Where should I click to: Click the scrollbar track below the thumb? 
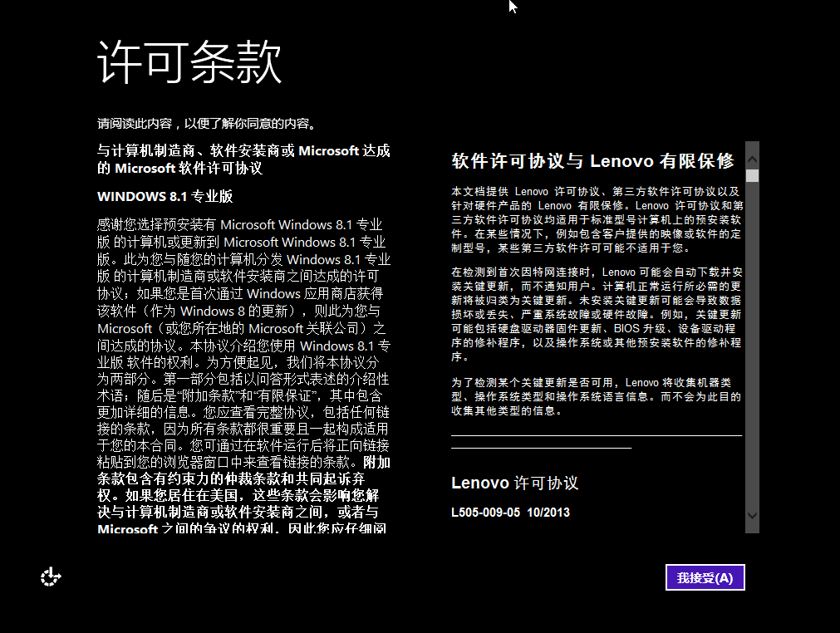pyautogui.click(x=752, y=346)
